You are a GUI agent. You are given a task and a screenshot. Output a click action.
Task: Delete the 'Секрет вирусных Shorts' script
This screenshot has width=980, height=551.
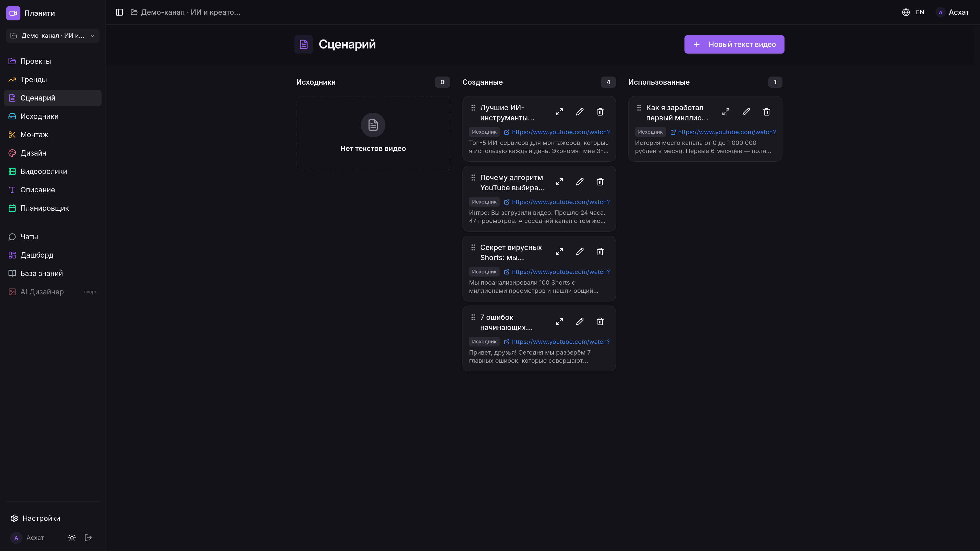click(600, 252)
